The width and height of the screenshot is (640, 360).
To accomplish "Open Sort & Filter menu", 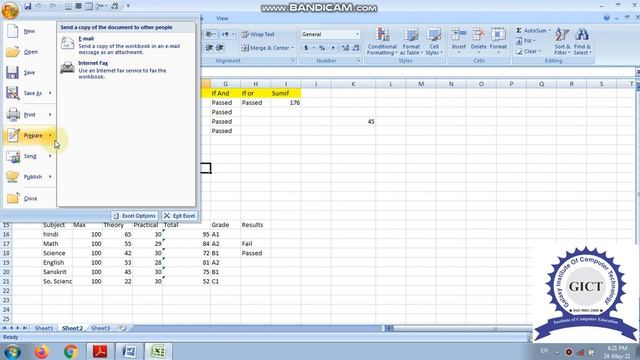I will 562,42.
